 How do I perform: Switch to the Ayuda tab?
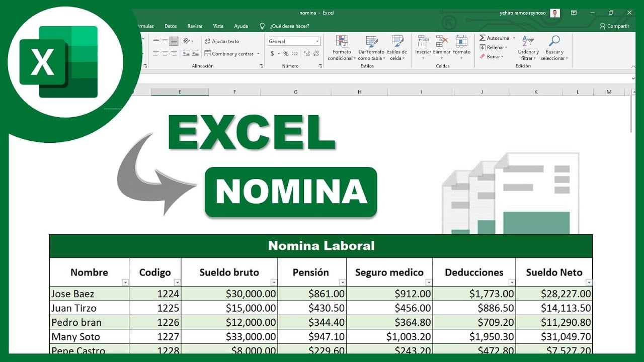(x=241, y=26)
